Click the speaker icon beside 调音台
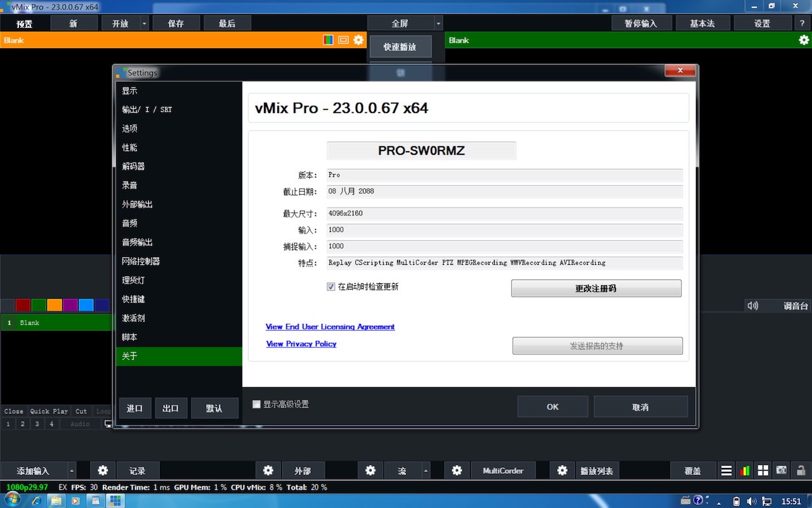The width and height of the screenshot is (812, 508). tap(753, 305)
